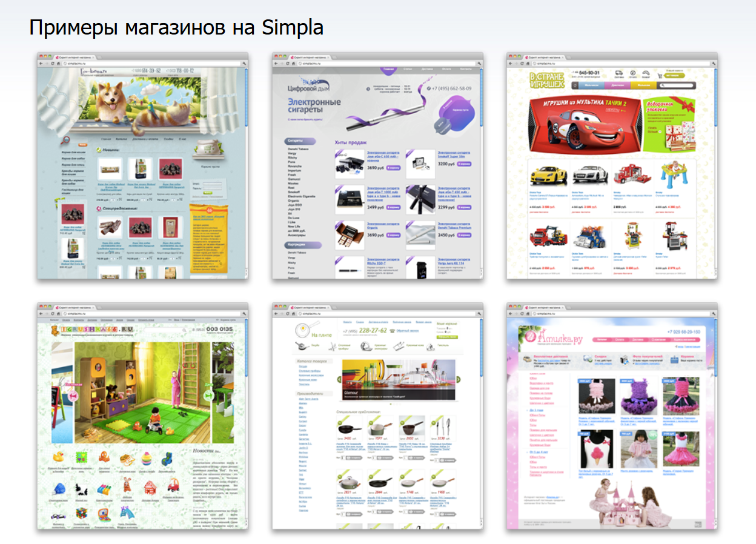Click white Audi toy car product
Image resolution: width=756 pixels, height=544 pixels.
590,174
